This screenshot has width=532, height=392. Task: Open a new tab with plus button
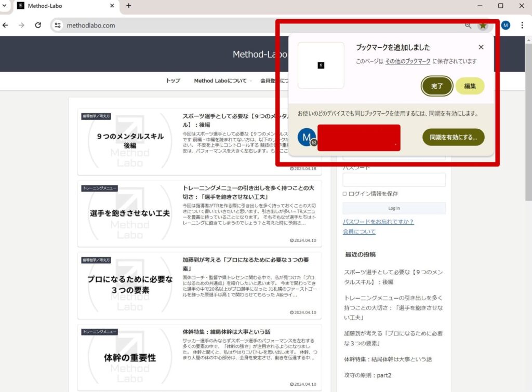pos(129,6)
